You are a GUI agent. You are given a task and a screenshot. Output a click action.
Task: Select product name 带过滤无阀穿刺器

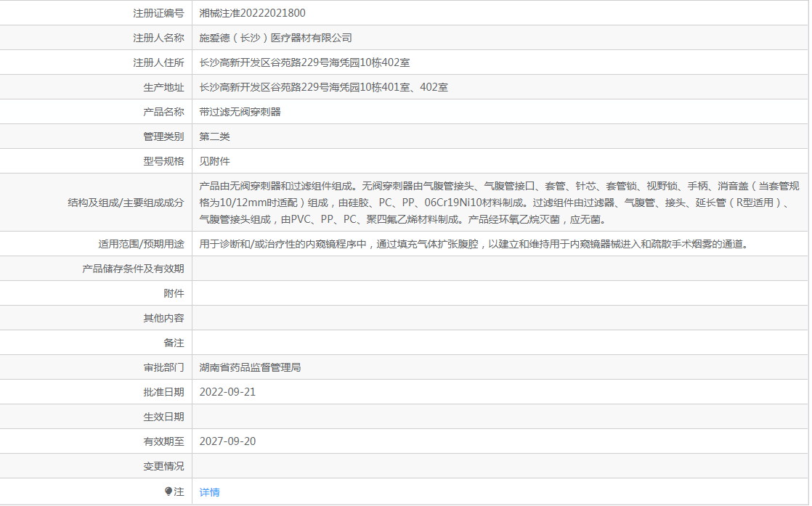pyautogui.click(x=240, y=112)
